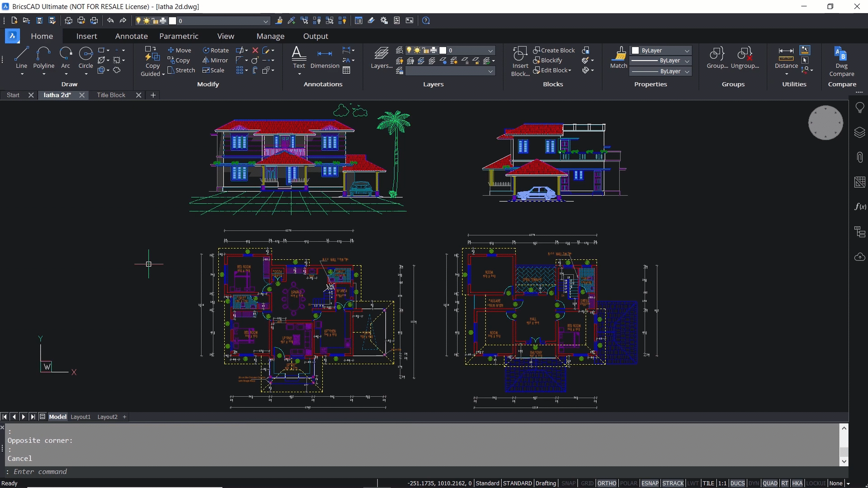Image resolution: width=868 pixels, height=488 pixels.
Task: Expand the ByLayer color dropdown
Action: tap(687, 51)
